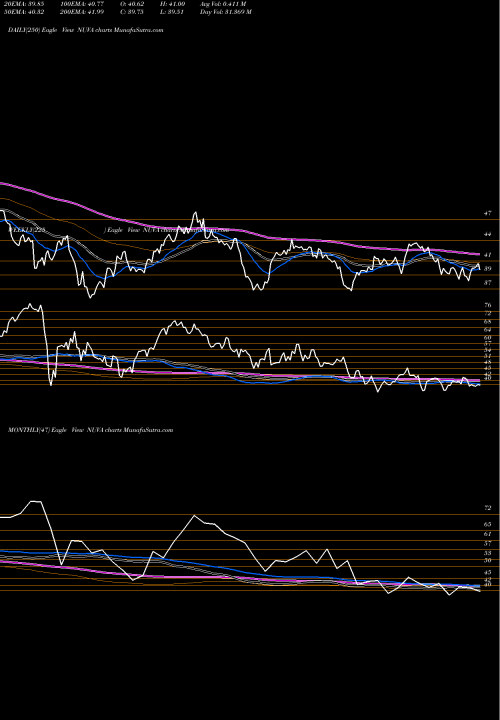
Task: Click the 200EMA value in the header
Action: click(x=84, y=12)
